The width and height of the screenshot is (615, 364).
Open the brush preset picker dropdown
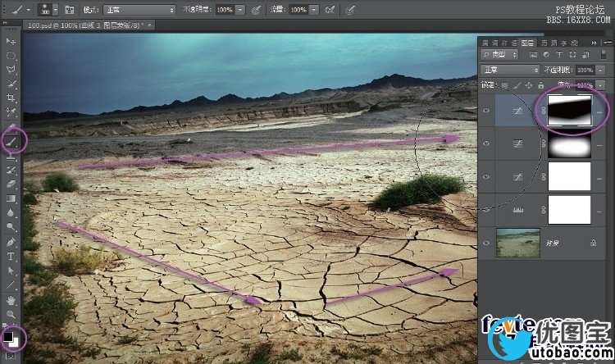click(x=56, y=9)
